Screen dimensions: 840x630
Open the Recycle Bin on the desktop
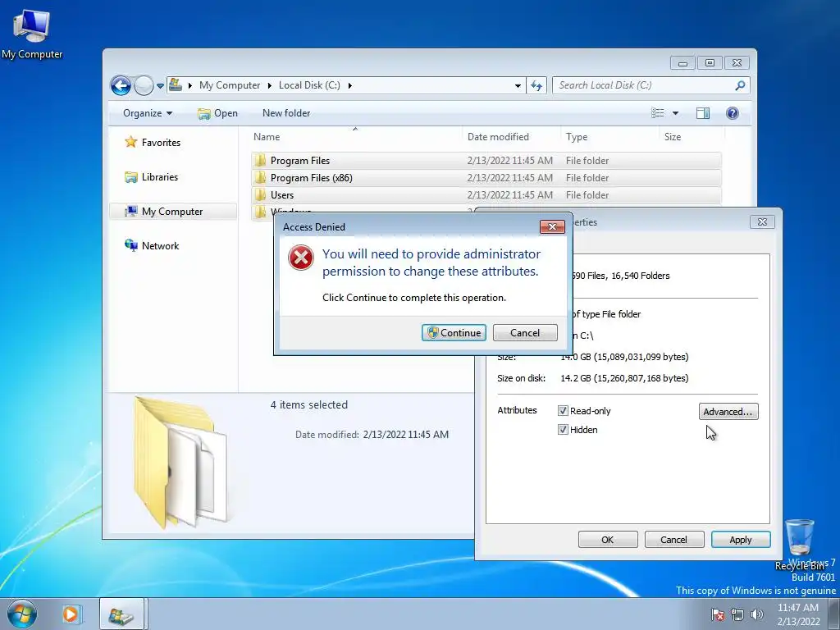800,544
